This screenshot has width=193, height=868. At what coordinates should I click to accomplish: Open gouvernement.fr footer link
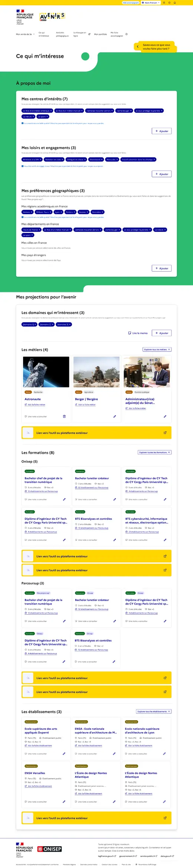(x=128, y=856)
